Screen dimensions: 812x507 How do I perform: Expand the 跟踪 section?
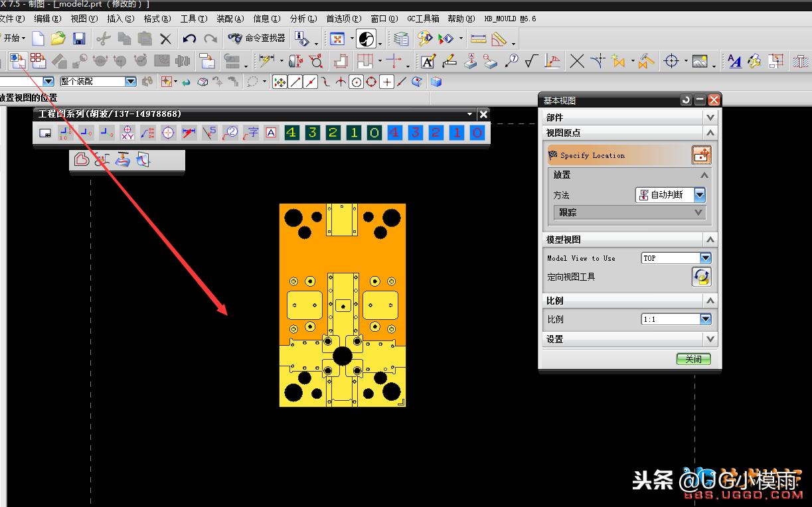(x=700, y=212)
